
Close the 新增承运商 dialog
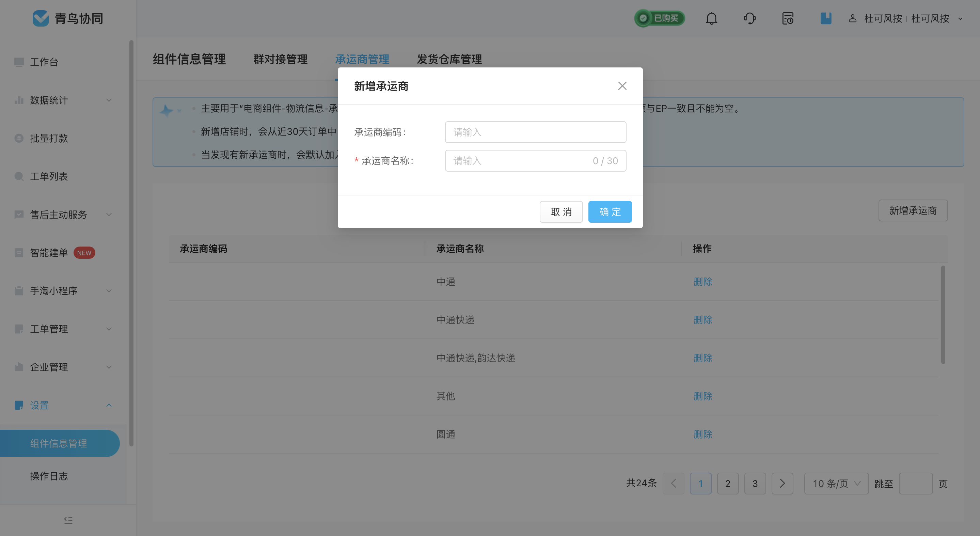click(622, 86)
